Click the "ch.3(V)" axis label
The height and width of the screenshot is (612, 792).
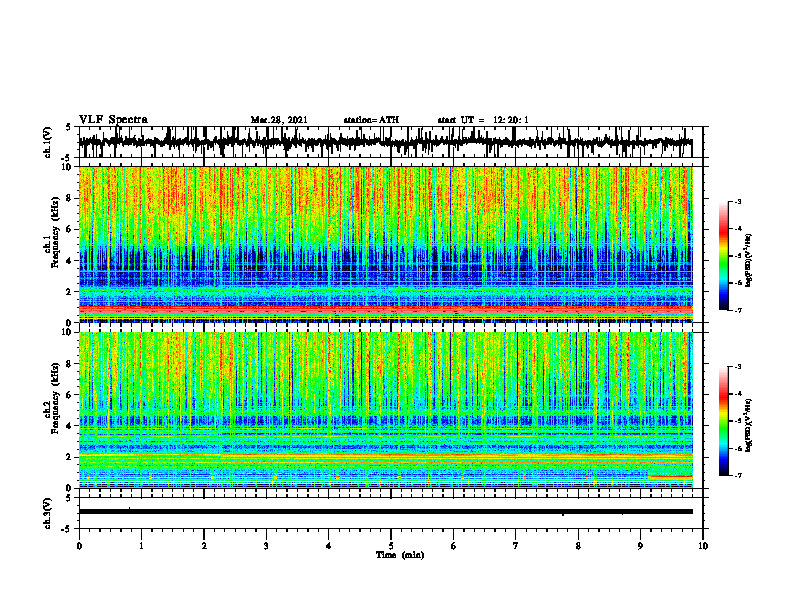pos(48,514)
